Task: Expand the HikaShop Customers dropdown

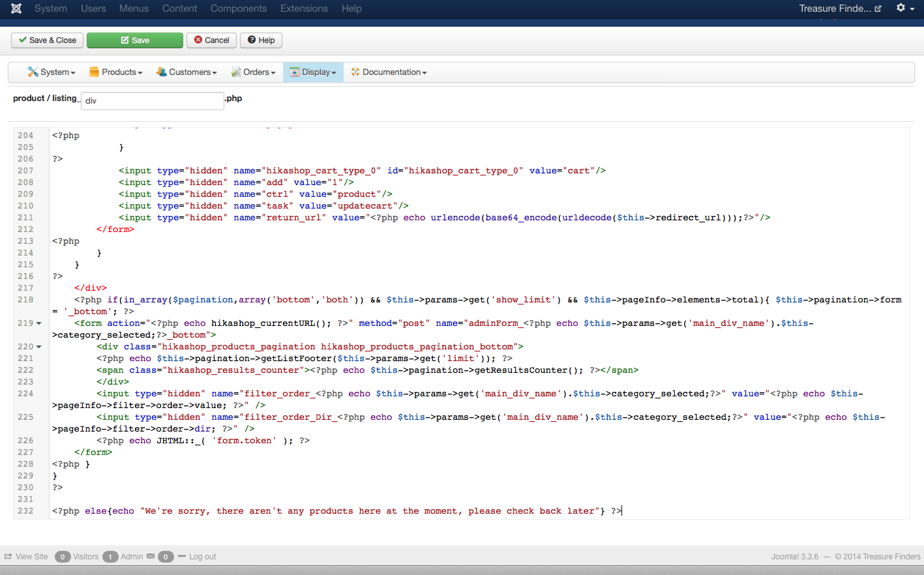Action: pos(186,72)
